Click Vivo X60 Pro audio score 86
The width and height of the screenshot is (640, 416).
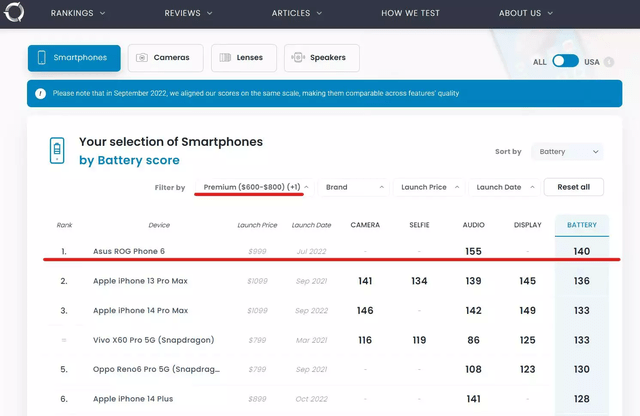[473, 340]
